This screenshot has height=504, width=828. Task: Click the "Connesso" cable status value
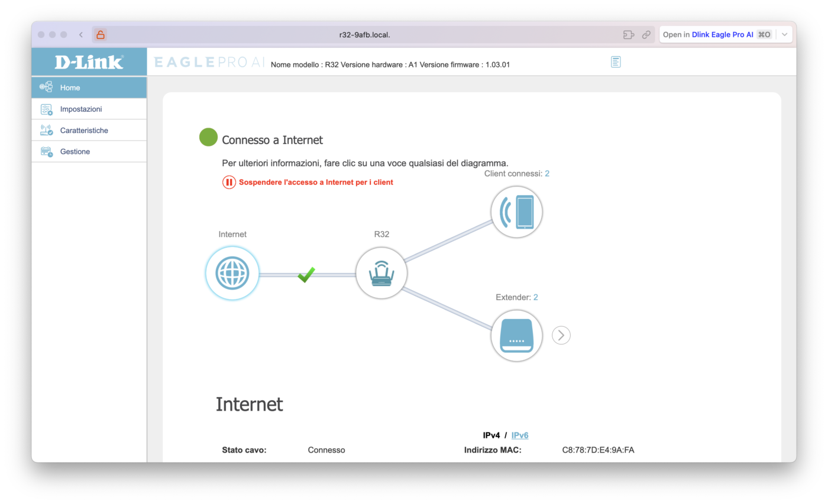pos(326,450)
